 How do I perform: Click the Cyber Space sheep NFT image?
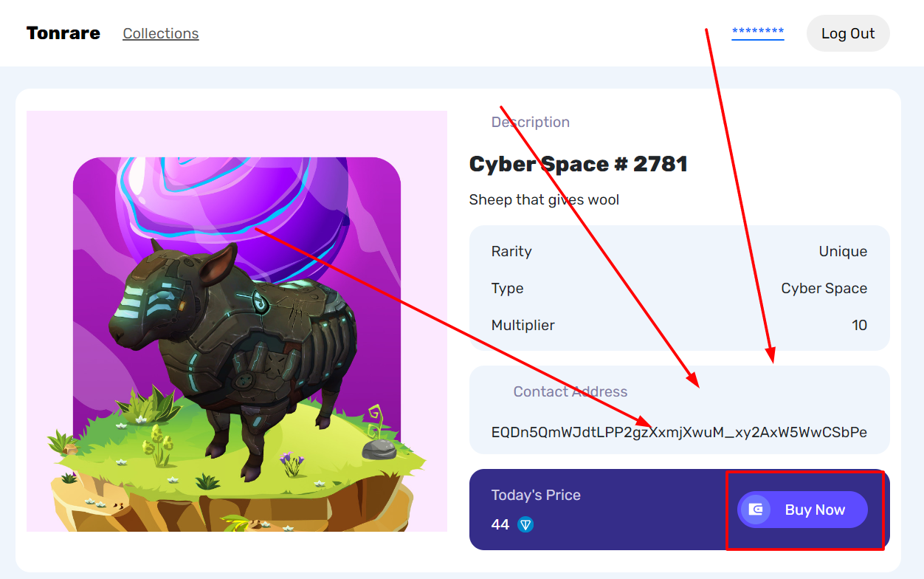[237, 321]
